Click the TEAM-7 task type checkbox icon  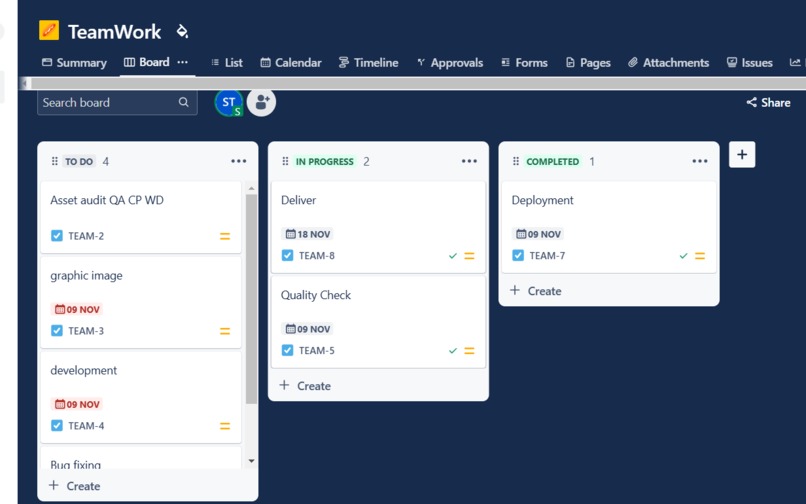tap(518, 256)
